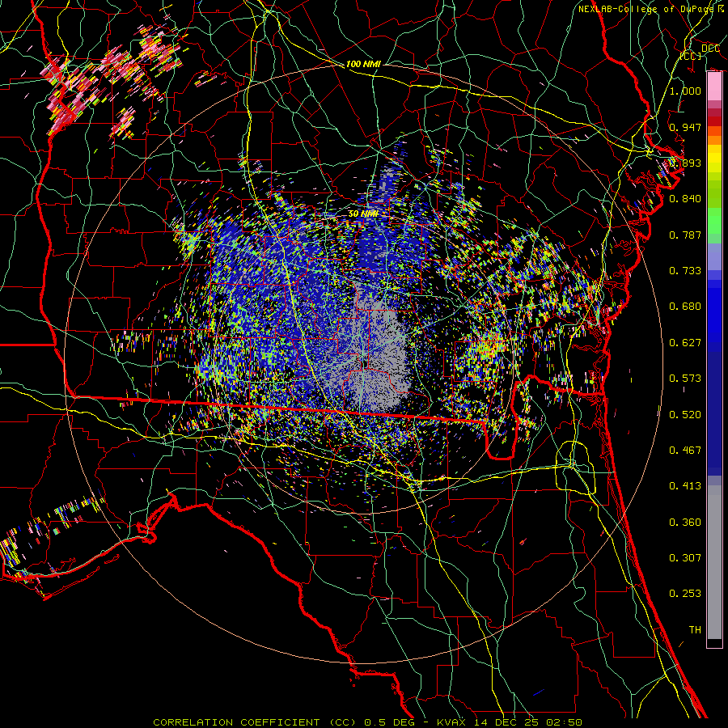728x728 pixels.
Task: Click the NEXLAB-College of DuPage header text
Action: click(x=651, y=9)
